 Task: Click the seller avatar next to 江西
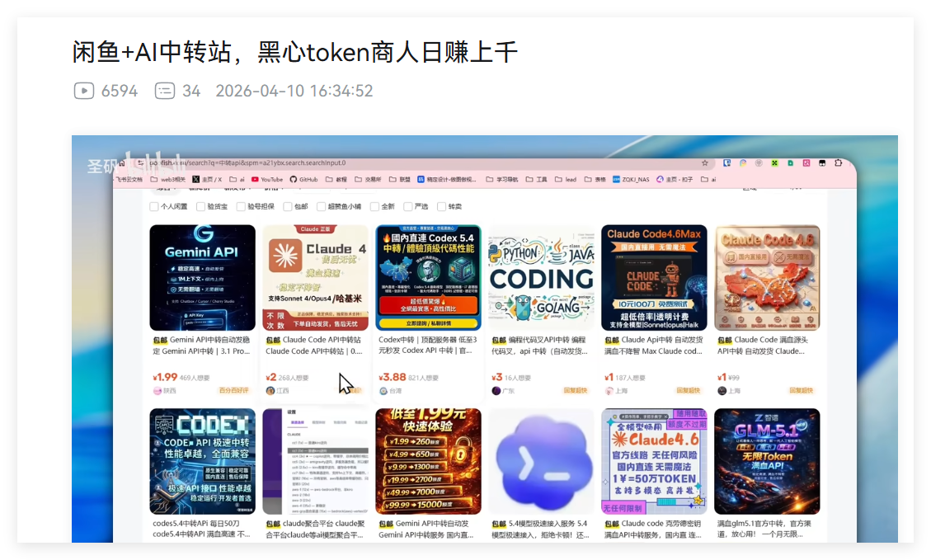coord(270,391)
